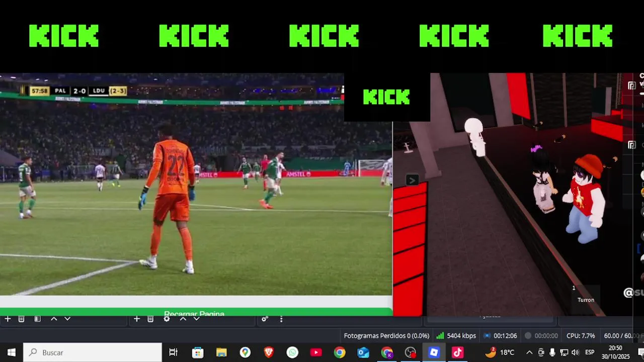Delete the selected scene with the trash icon in the first OBS dock toolbar
This screenshot has width=644, height=362.
tap(21, 319)
